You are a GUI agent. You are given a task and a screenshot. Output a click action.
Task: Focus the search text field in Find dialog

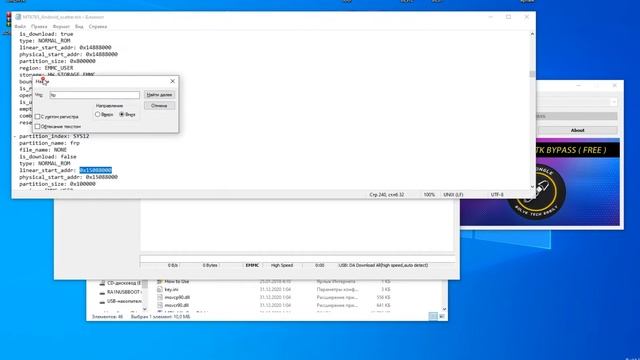[94, 95]
